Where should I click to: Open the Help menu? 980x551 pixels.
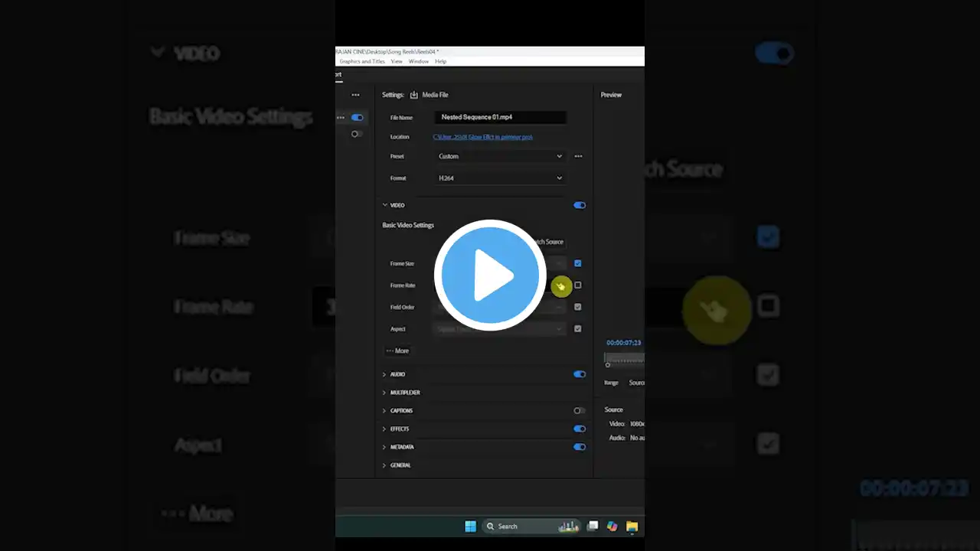click(x=441, y=61)
